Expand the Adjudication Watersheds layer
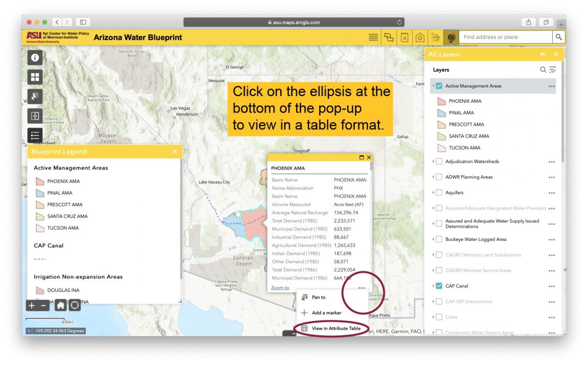 pos(433,162)
